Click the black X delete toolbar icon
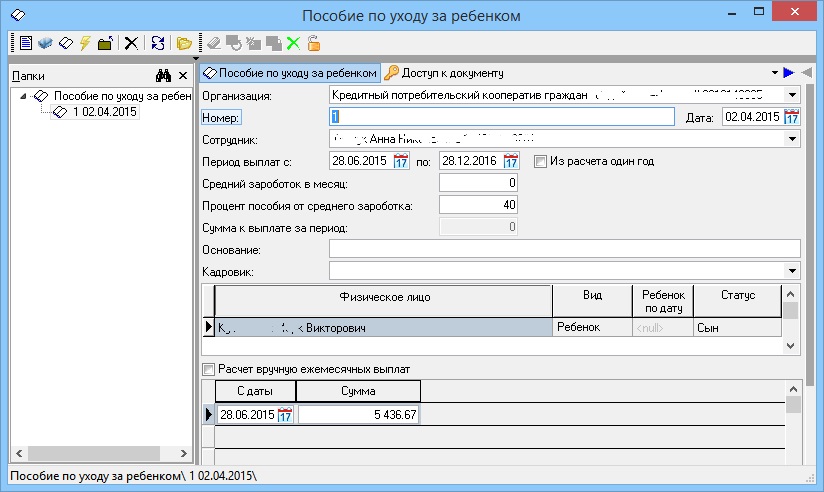 [x=131, y=43]
